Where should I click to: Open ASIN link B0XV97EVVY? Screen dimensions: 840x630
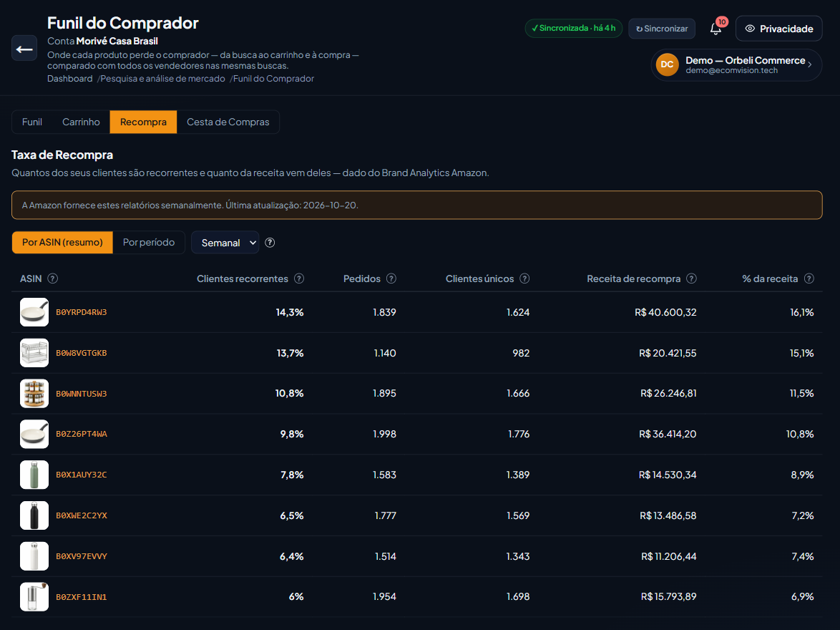[82, 556]
